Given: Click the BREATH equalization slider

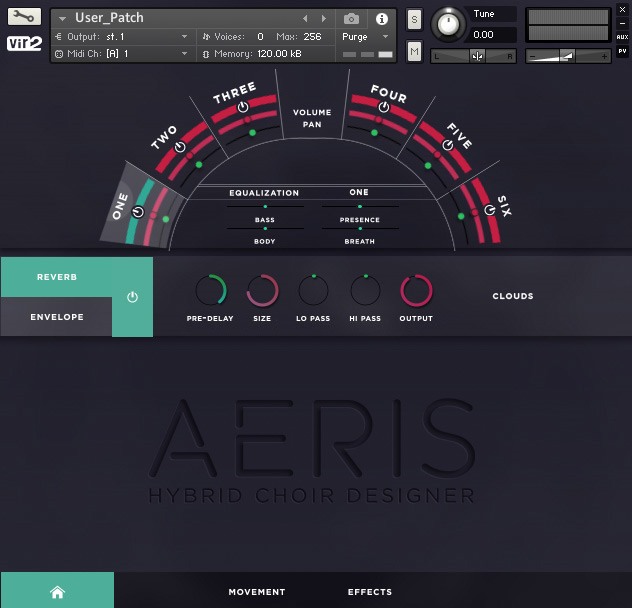Looking at the screenshot, I should pos(360,229).
